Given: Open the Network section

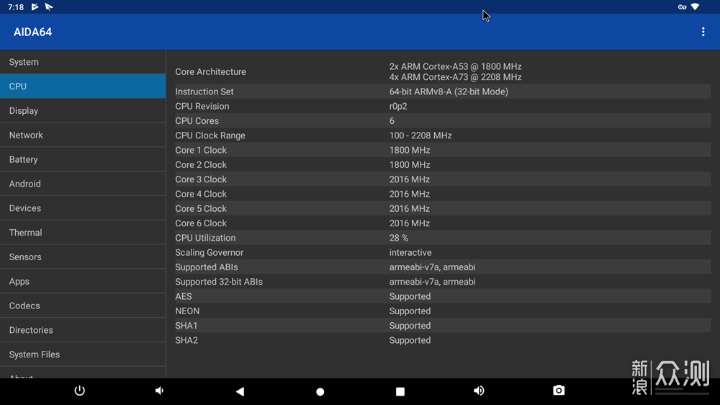Looking at the screenshot, I should point(82,135).
